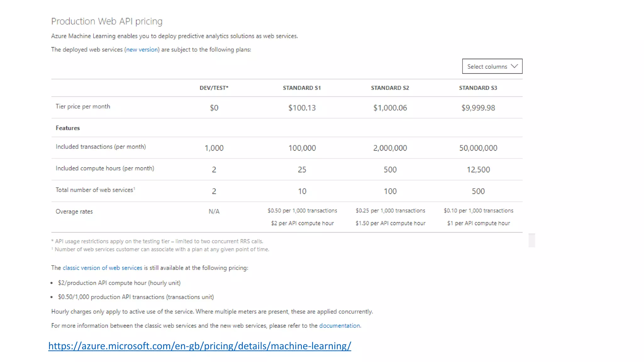This screenshot has height=362, width=644.
Task: Select the $0 tier price cell
Action: (x=214, y=108)
